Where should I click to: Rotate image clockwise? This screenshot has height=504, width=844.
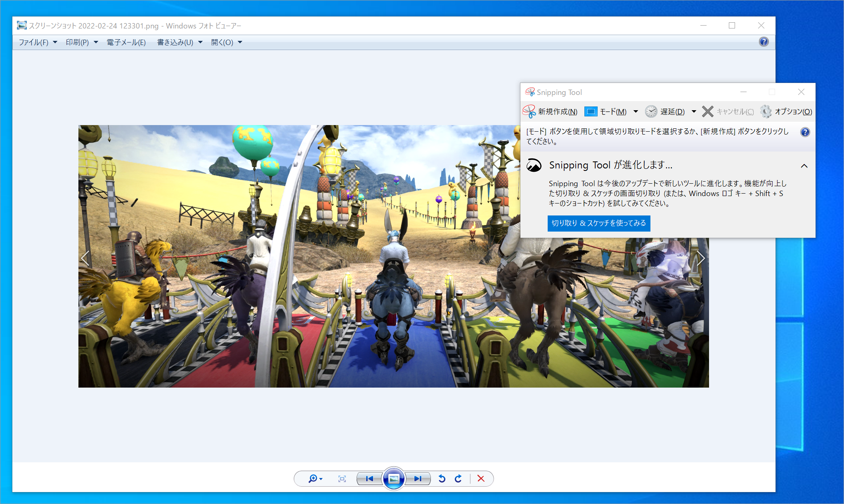[x=458, y=478]
